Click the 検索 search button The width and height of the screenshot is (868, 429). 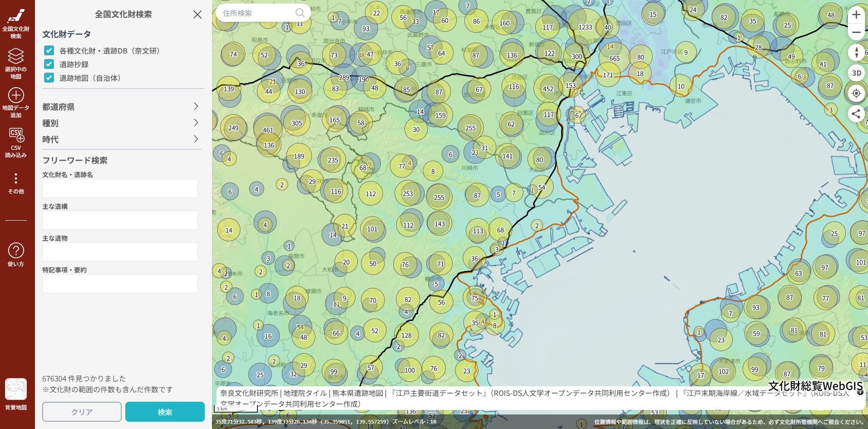pos(165,412)
